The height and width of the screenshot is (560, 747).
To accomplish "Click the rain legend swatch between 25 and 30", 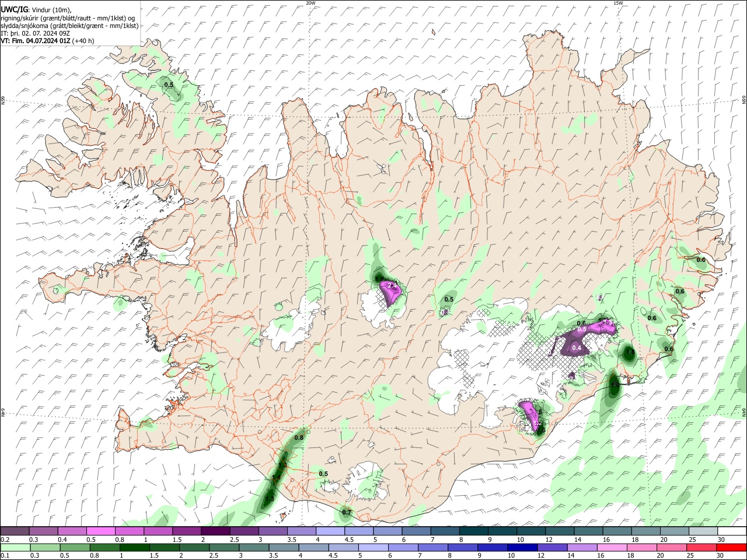I will click(701, 547).
